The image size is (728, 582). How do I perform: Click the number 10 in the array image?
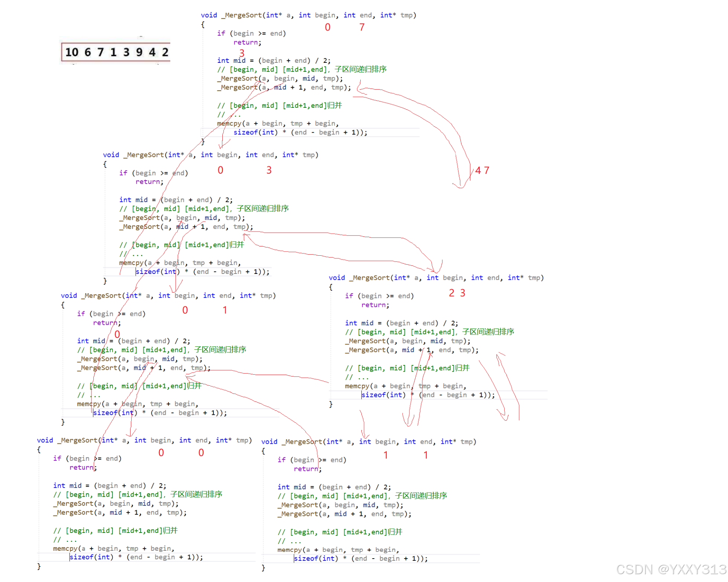coord(72,52)
